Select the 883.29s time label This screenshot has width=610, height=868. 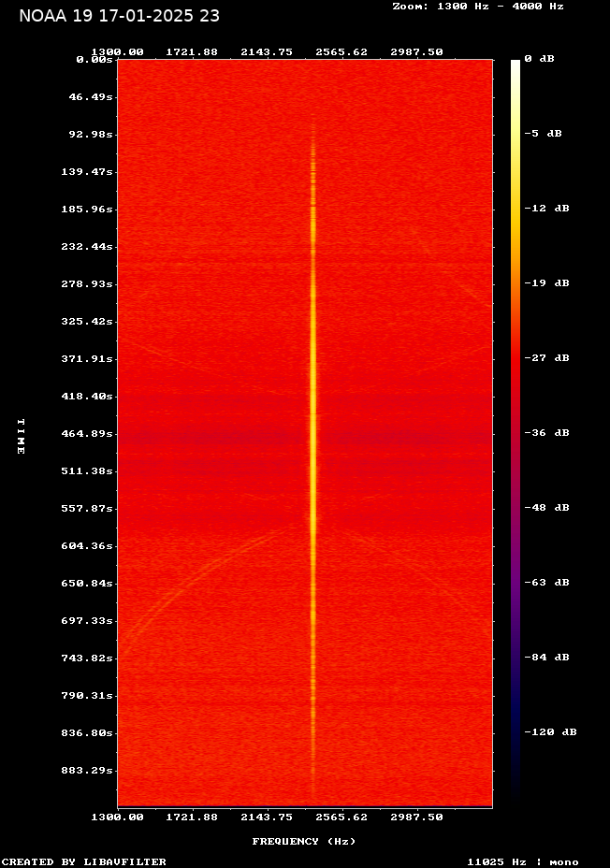coord(87,771)
